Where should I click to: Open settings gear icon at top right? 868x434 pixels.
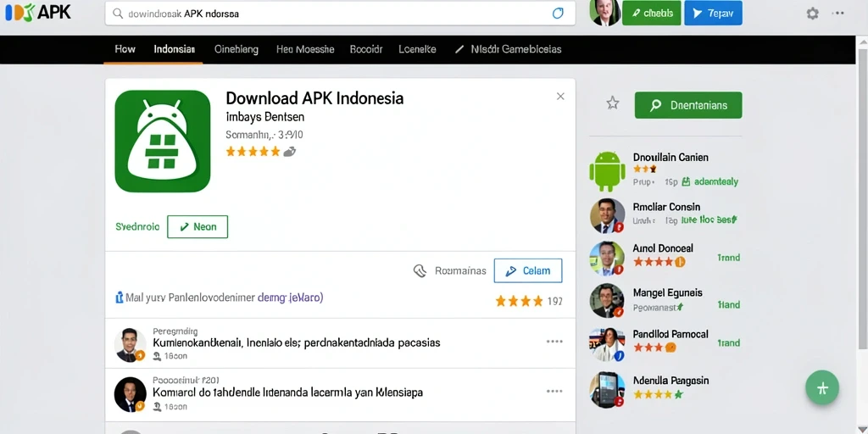[812, 14]
